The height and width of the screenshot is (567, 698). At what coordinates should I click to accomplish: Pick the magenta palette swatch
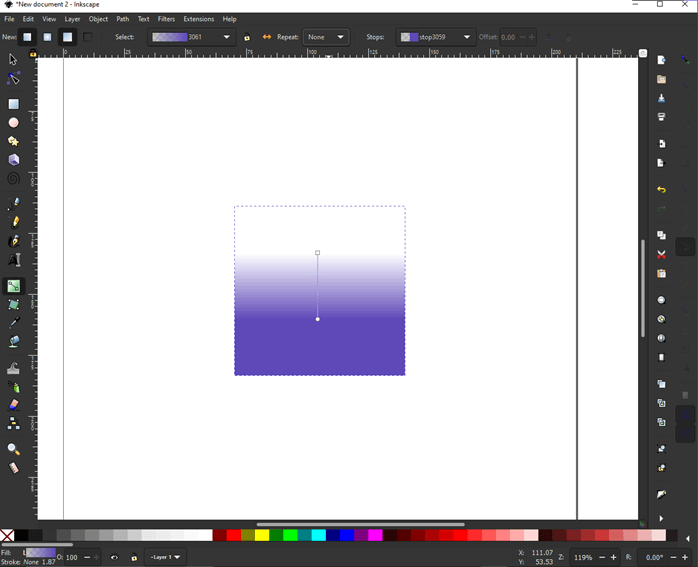pyautogui.click(x=375, y=535)
